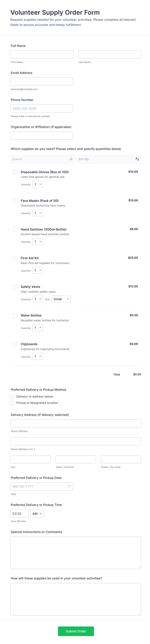Image resolution: width=150 pixels, height=644 pixels.
Task: Enable the Water Bottles checkbox
Action: pos(15,315)
